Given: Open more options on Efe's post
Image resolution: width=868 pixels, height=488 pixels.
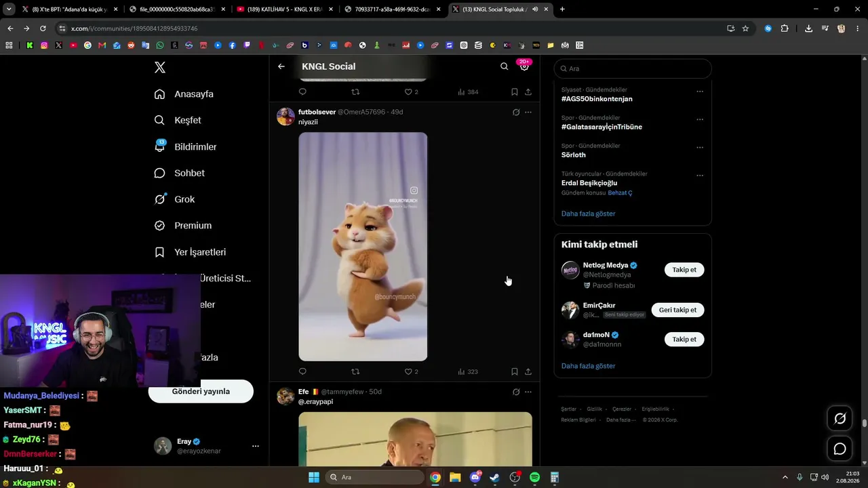Looking at the screenshot, I should pos(528,392).
